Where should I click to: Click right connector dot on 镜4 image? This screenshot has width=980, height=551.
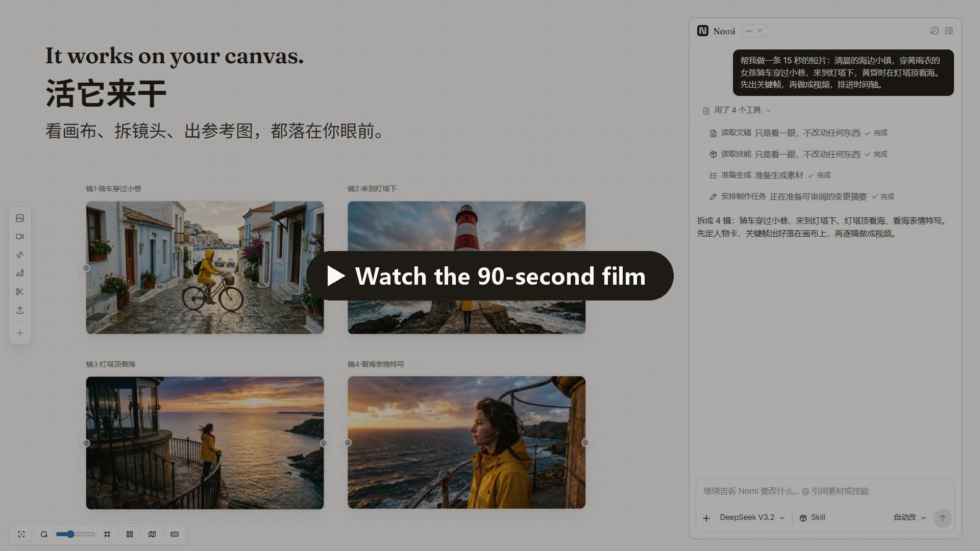click(585, 443)
